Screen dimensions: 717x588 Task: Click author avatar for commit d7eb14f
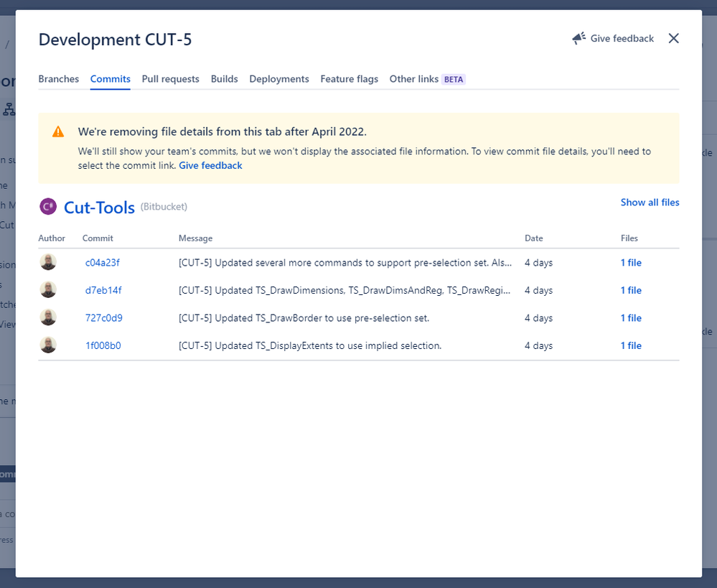tap(48, 290)
